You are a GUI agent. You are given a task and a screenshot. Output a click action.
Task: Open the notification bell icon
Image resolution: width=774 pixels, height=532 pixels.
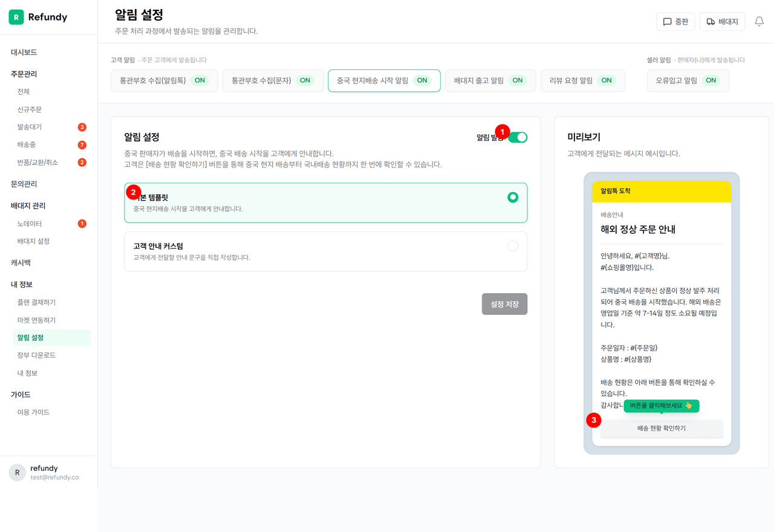coord(759,21)
